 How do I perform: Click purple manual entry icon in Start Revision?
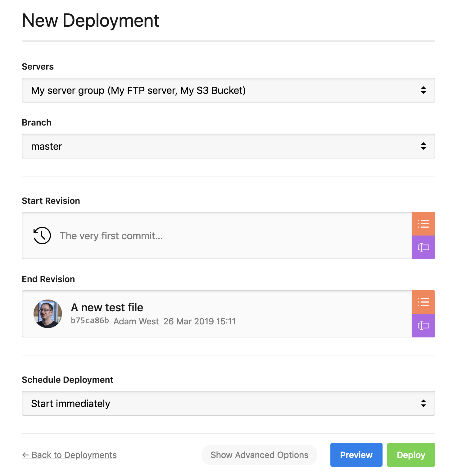pyautogui.click(x=423, y=247)
